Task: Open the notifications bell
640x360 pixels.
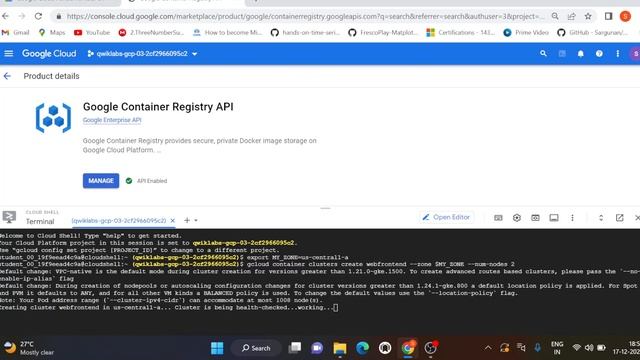Action: [x=580, y=53]
